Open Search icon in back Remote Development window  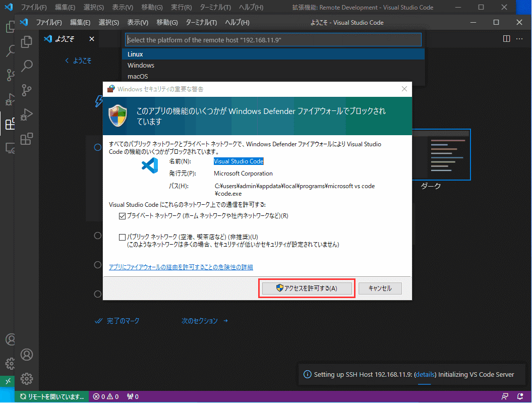coord(10,51)
